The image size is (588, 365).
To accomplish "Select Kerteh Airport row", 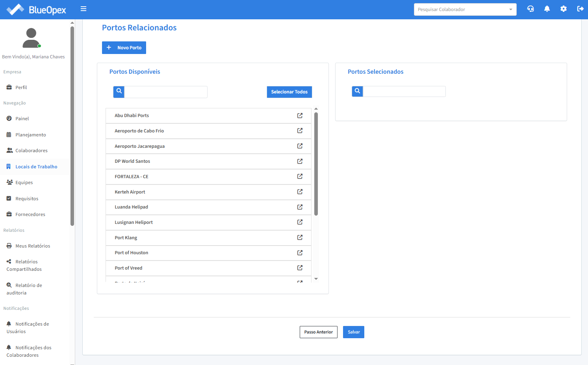I will click(208, 192).
